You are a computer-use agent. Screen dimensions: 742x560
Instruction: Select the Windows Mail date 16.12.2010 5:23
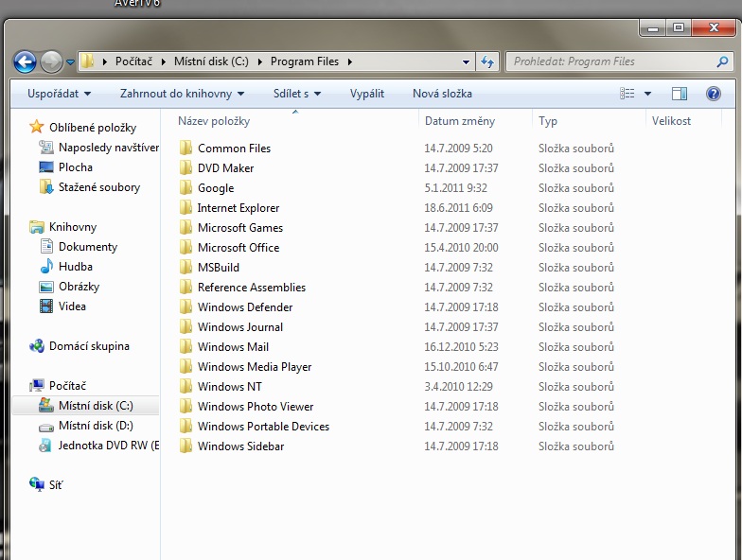coord(462,346)
